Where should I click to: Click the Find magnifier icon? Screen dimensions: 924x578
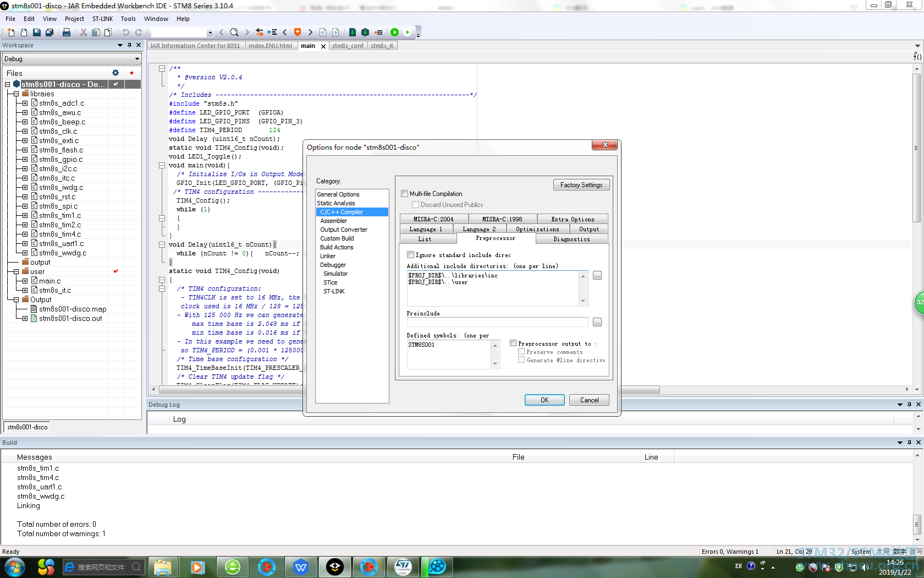tap(234, 32)
